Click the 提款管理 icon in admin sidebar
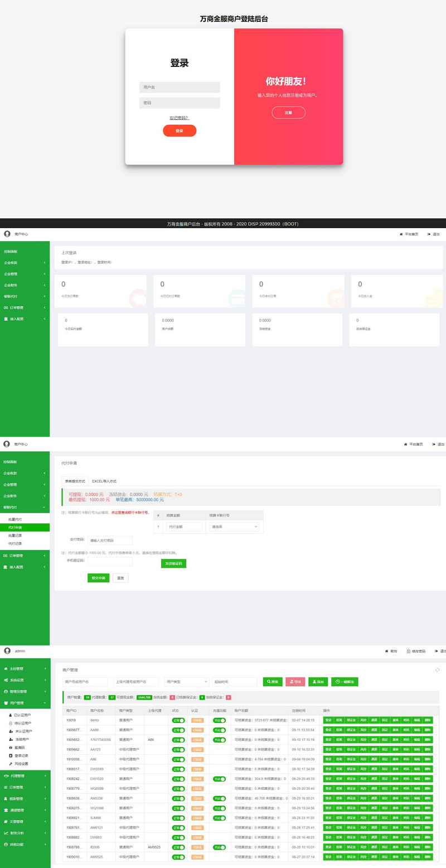The image size is (446, 868). coord(6,798)
